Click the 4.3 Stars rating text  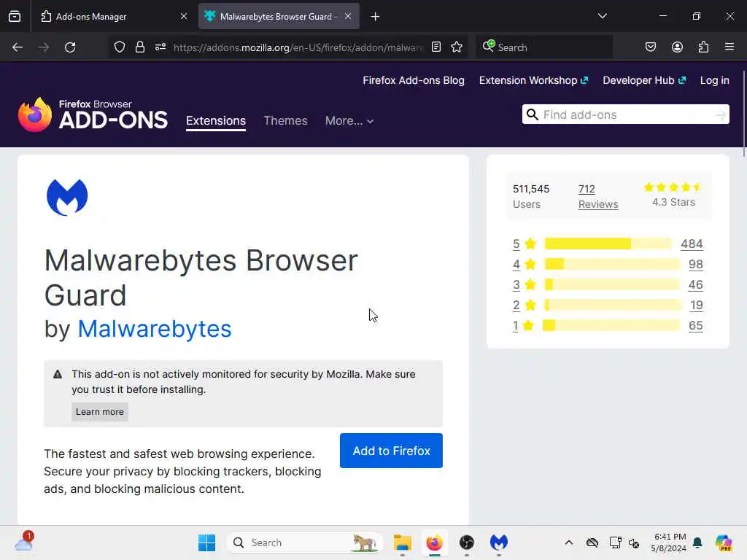[673, 203]
